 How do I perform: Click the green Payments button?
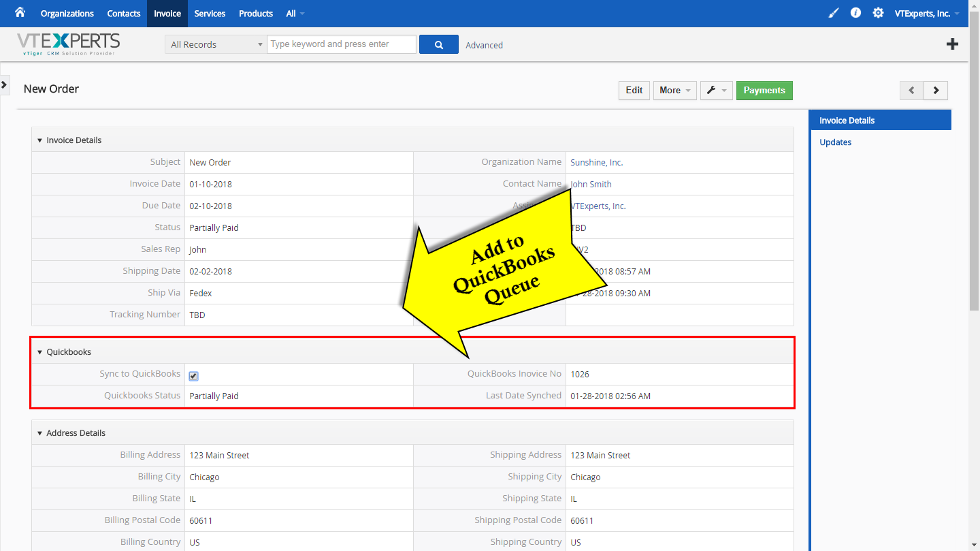764,90
